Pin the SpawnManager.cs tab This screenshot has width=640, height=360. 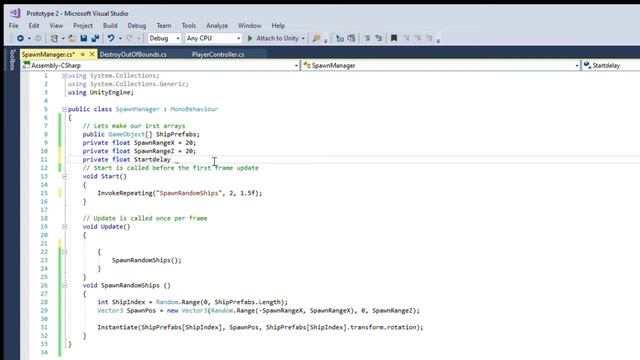coord(83,54)
